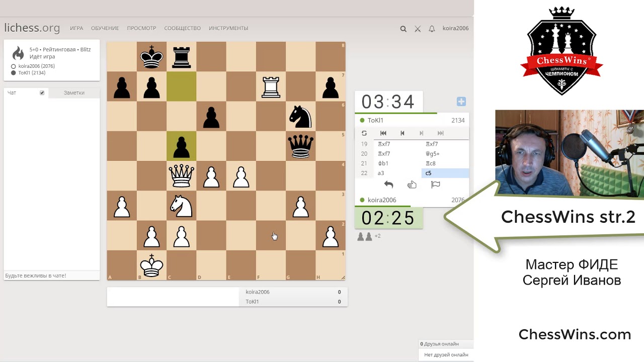Flip board icon in move list

pos(364,133)
